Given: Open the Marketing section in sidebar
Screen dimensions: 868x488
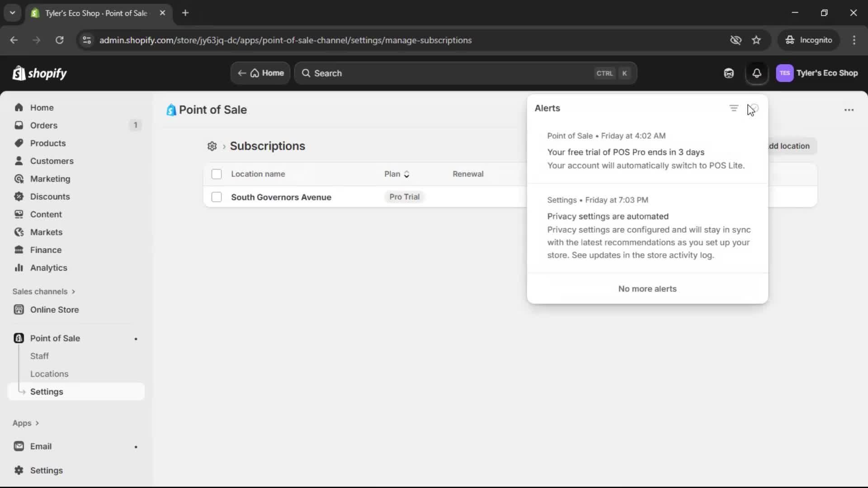Looking at the screenshot, I should click(x=49, y=178).
